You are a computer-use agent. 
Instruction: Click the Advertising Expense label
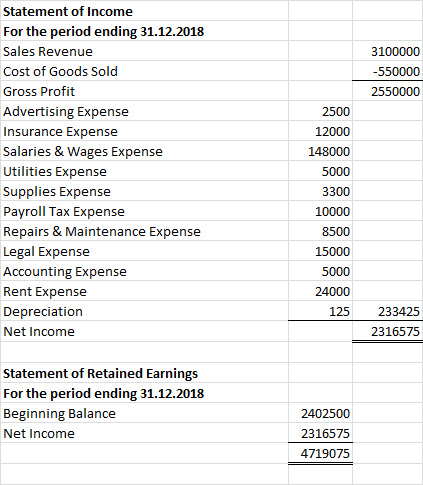point(66,112)
